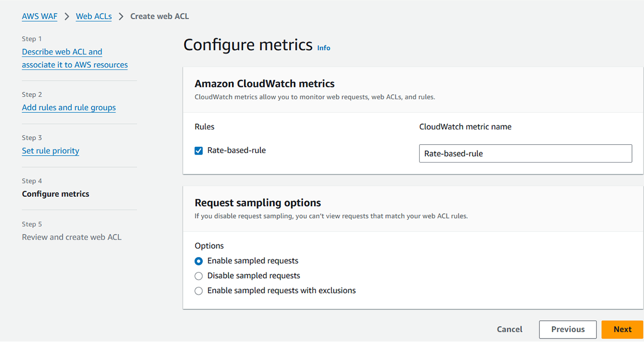Click the Request sampling options heading
Viewport: 644px width, 342px height.
258,203
